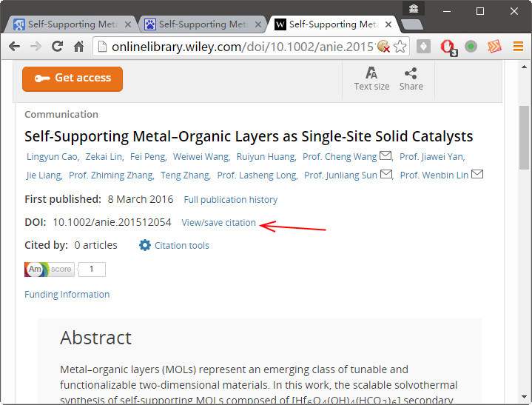Email Prof. Cheng Wang via envelope icon
Viewport: 532px width, 405px height.
click(385, 155)
